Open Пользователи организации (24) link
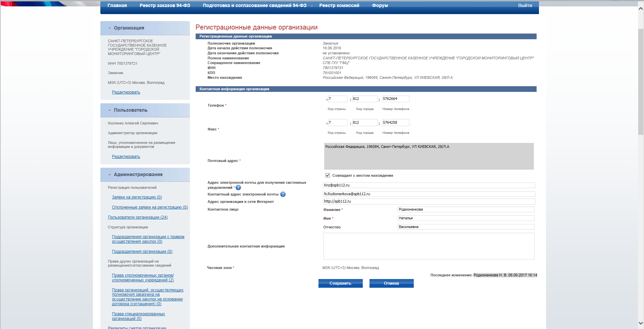This screenshot has height=329, width=644. point(138,217)
